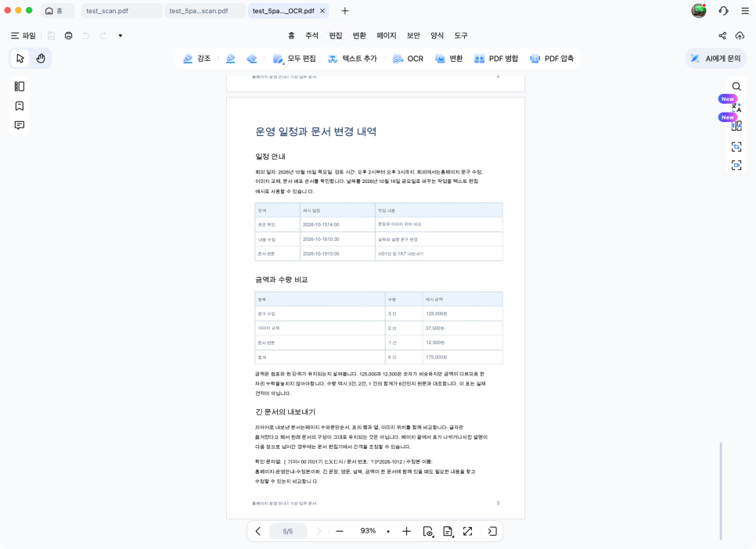Close the test_5pa..._OCR.pdf tab

322,11
